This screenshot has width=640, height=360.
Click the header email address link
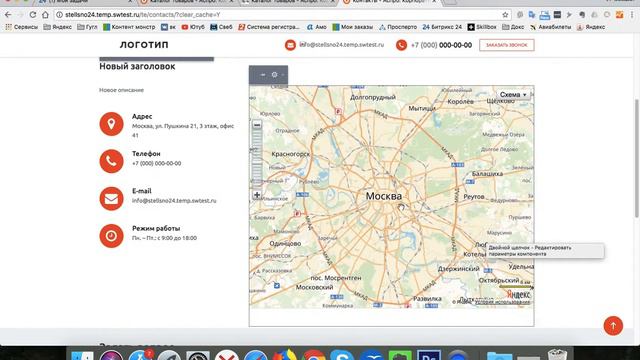[x=342, y=44]
